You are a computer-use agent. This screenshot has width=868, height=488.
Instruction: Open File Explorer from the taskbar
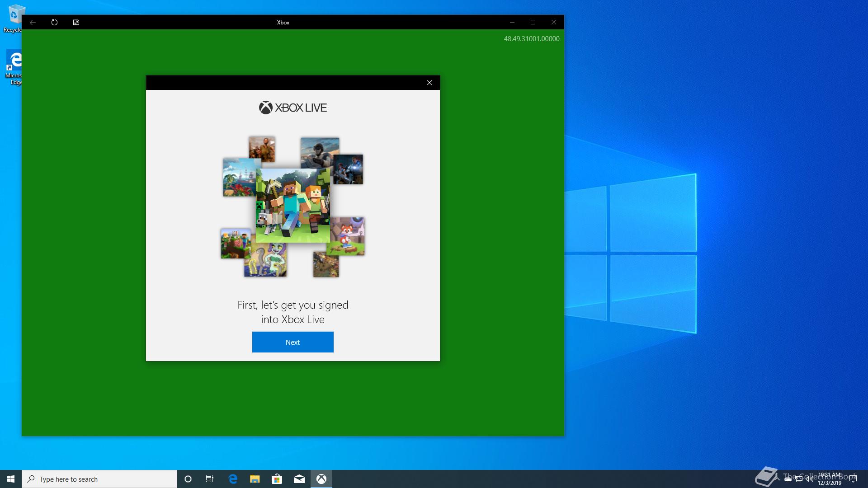coord(255,479)
